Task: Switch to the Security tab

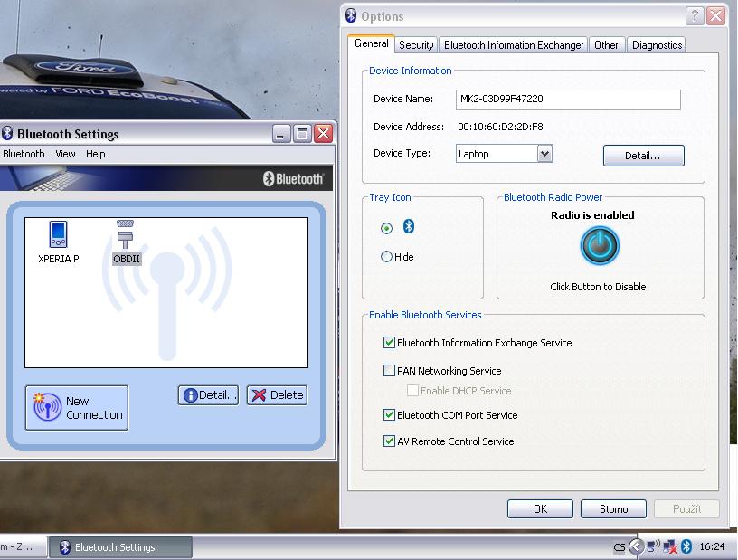Action: (416, 44)
